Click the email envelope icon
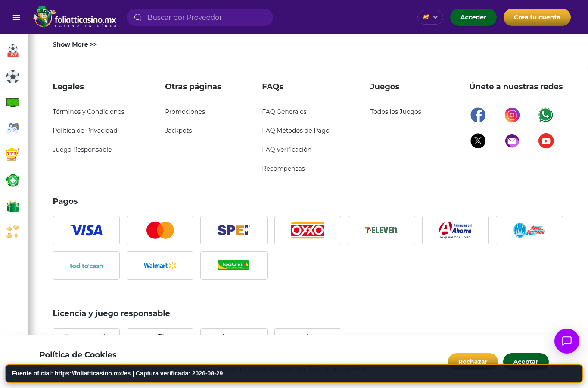Screen dimensions: 588x388 pos(512,141)
